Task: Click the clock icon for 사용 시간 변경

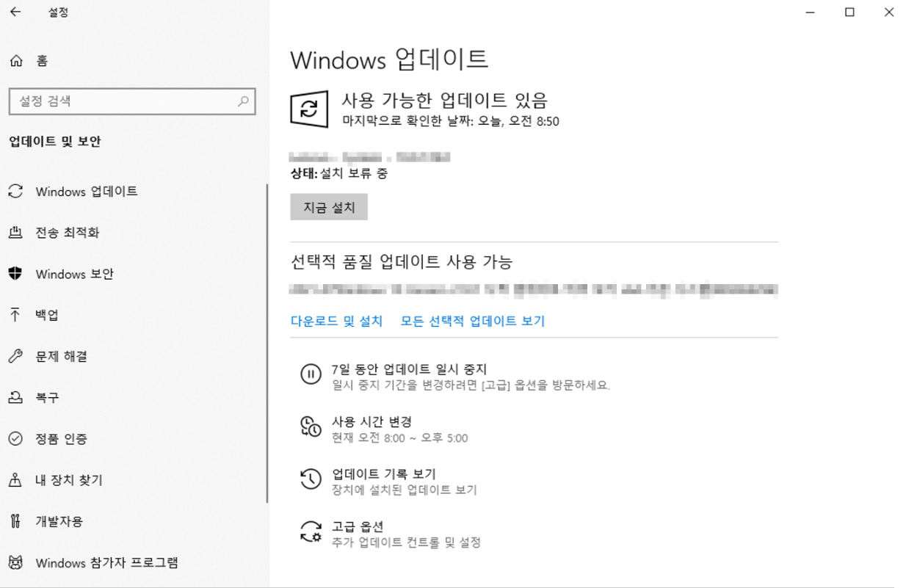Action: tap(311, 427)
